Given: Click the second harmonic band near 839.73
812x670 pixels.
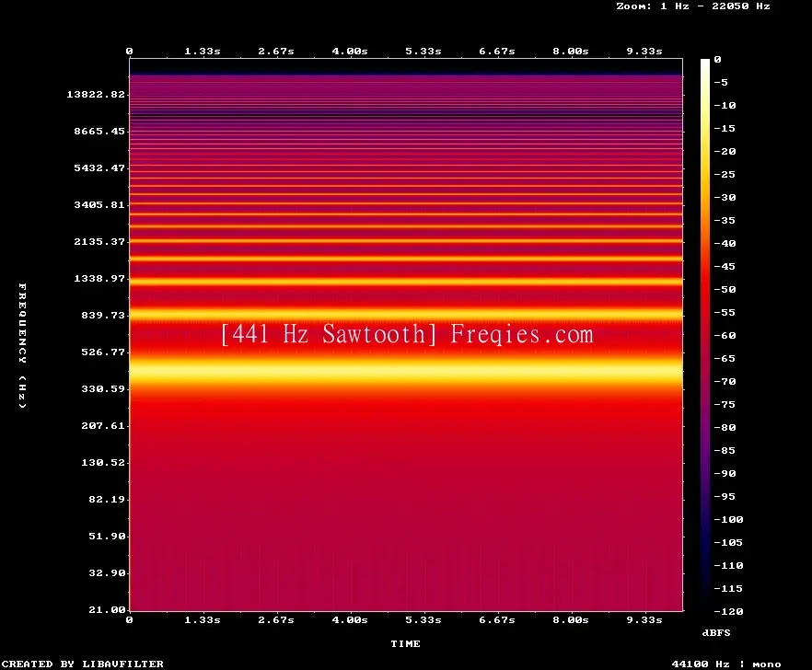Looking at the screenshot, I should (x=406, y=314).
